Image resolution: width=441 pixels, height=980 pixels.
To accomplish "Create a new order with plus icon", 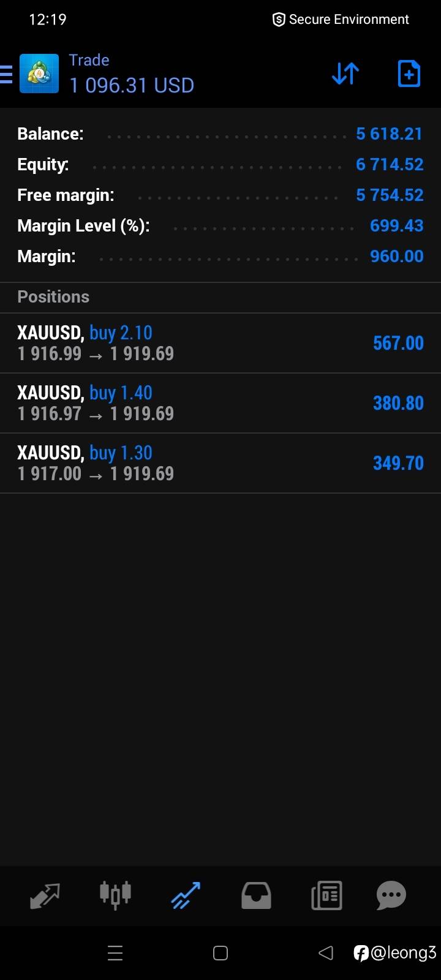I will (x=409, y=74).
